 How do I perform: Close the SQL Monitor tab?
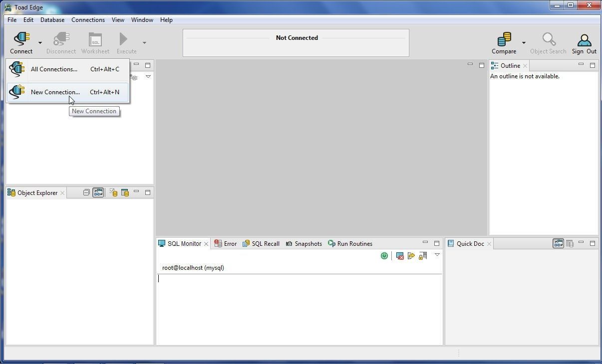pos(206,244)
